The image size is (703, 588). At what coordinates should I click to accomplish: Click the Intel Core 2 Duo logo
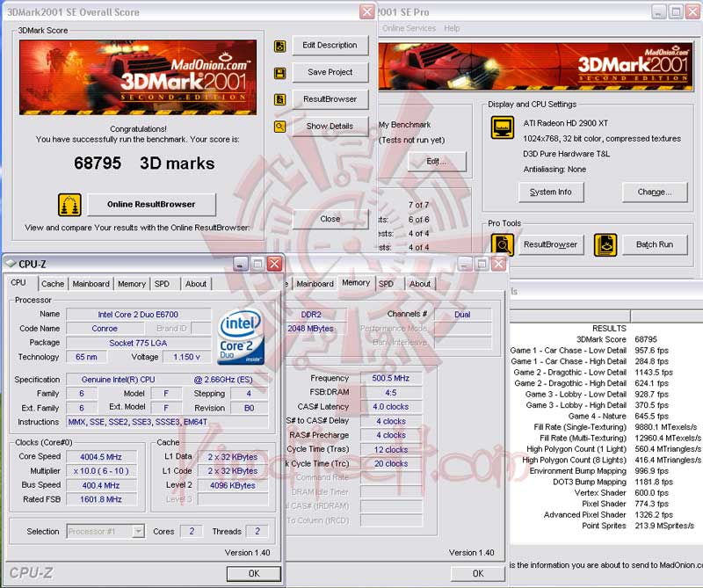click(240, 337)
